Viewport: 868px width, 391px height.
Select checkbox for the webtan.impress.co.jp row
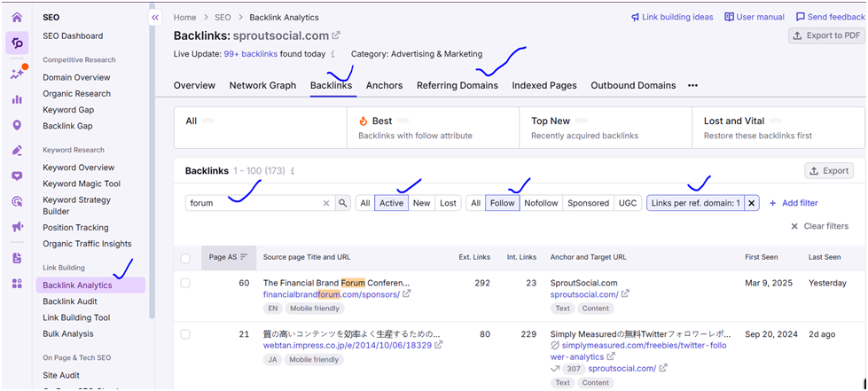[x=185, y=334]
